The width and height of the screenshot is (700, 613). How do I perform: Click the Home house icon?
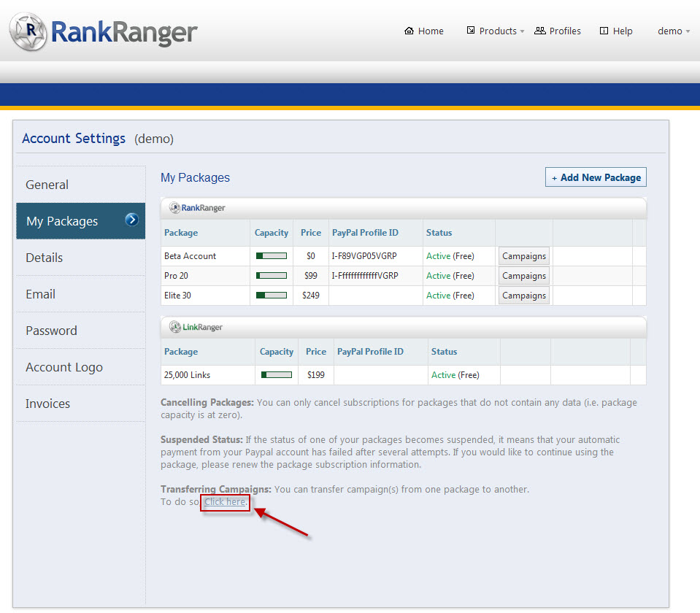pos(409,31)
